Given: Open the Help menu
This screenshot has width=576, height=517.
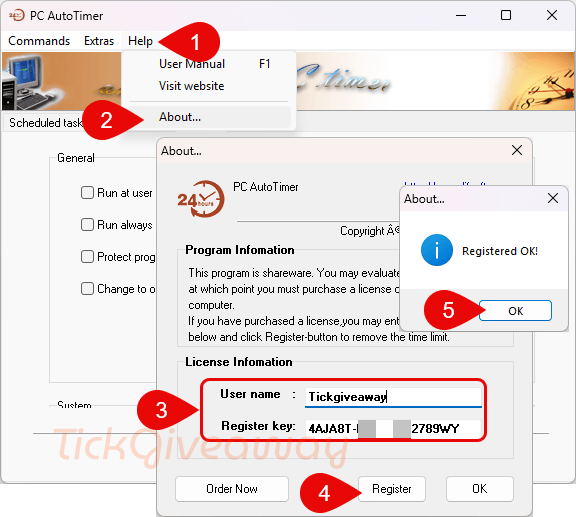Looking at the screenshot, I should (140, 41).
